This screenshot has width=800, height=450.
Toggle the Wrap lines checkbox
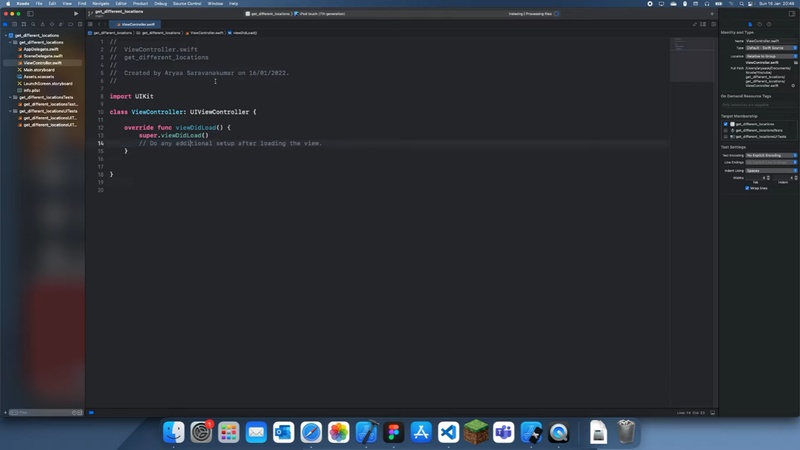click(747, 188)
